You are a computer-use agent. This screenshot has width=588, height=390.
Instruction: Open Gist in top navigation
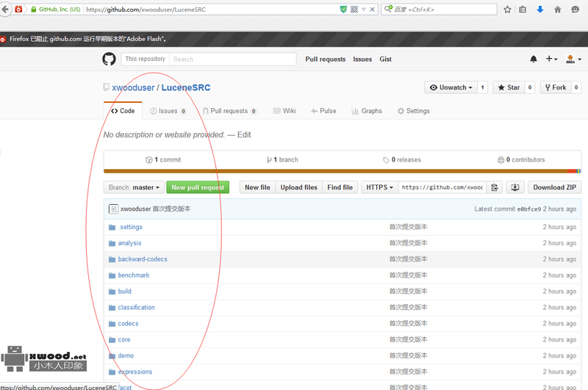point(385,59)
